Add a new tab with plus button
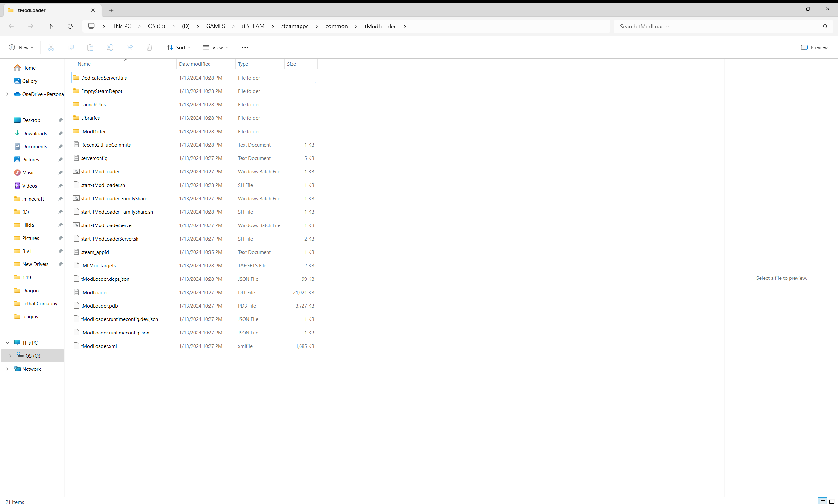The image size is (838, 504). coord(111,10)
